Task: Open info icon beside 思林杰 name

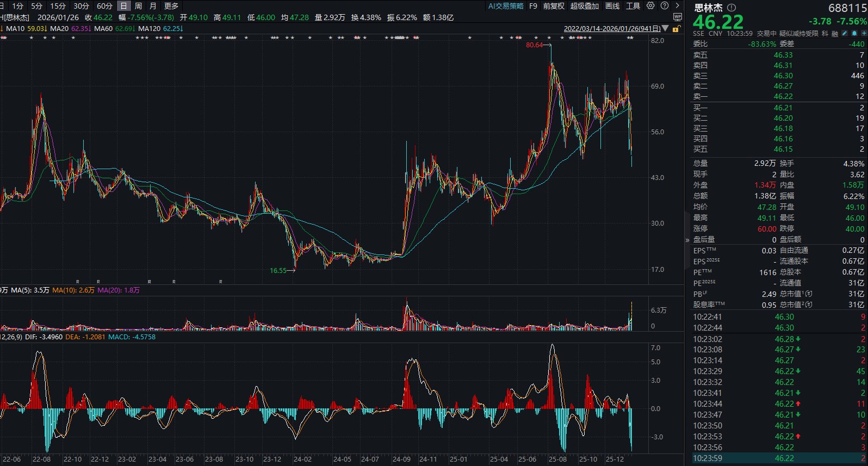Action: coord(731,8)
